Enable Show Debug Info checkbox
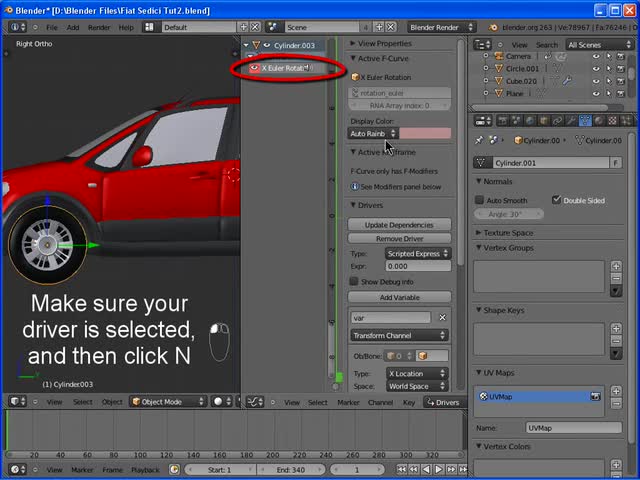Image resolution: width=640 pixels, height=480 pixels. pyautogui.click(x=354, y=282)
